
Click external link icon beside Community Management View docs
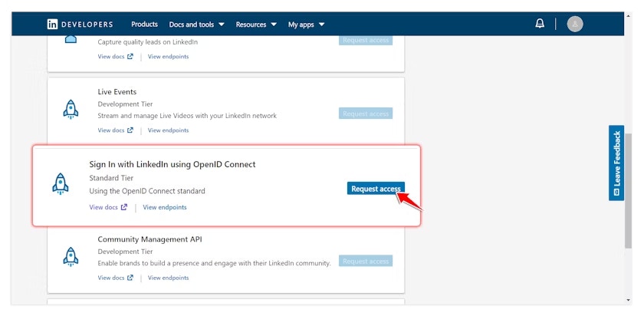click(130, 278)
